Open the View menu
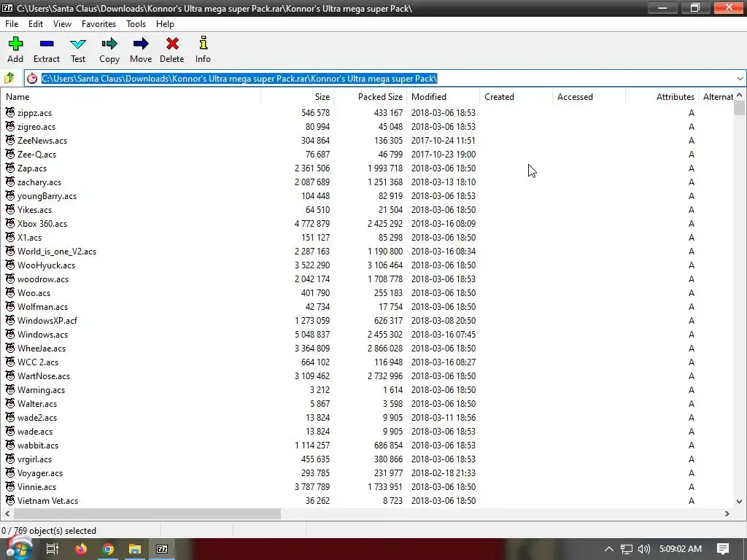747x560 pixels. tap(62, 24)
